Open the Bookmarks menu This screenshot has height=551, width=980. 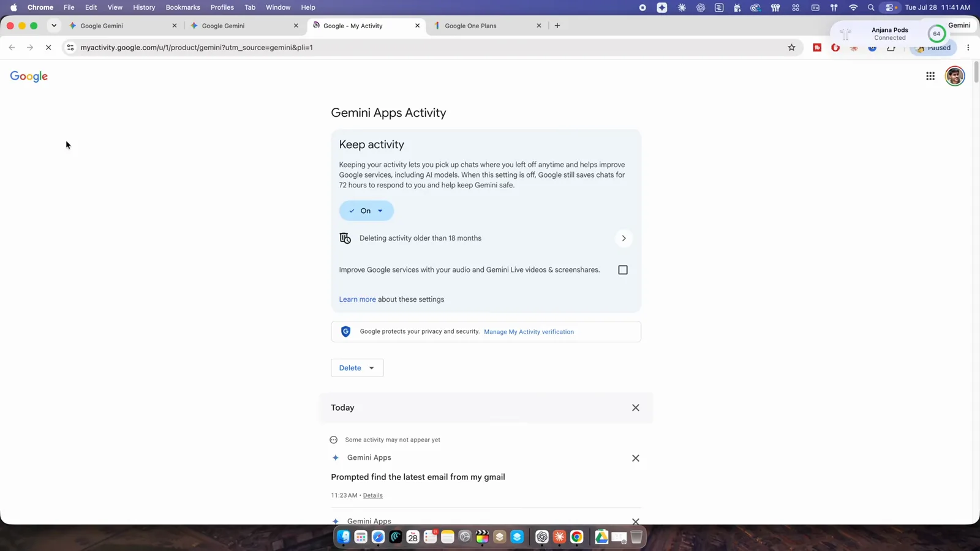tap(183, 7)
